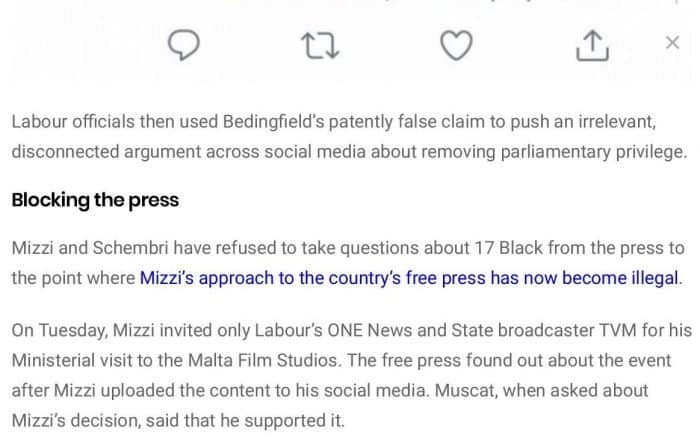Click the sentence "said that he supported it"
Image resolution: width=700 pixels, height=441 pixels.
click(x=248, y=421)
